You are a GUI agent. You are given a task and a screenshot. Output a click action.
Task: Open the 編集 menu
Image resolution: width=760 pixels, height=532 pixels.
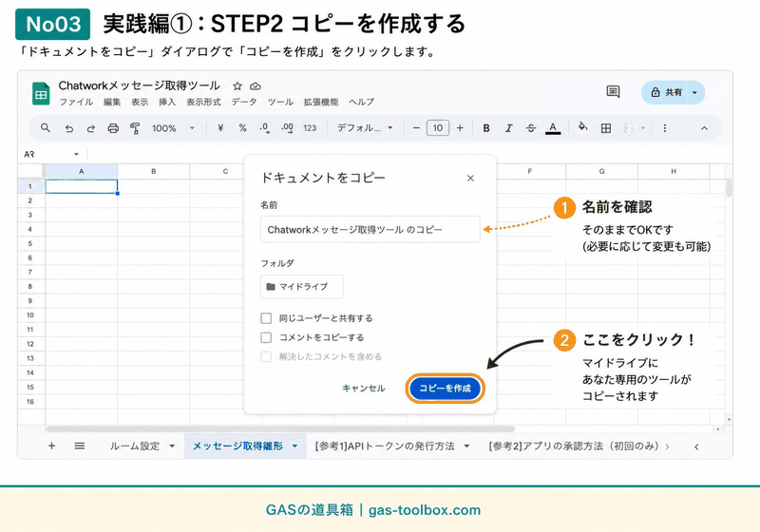(x=112, y=103)
